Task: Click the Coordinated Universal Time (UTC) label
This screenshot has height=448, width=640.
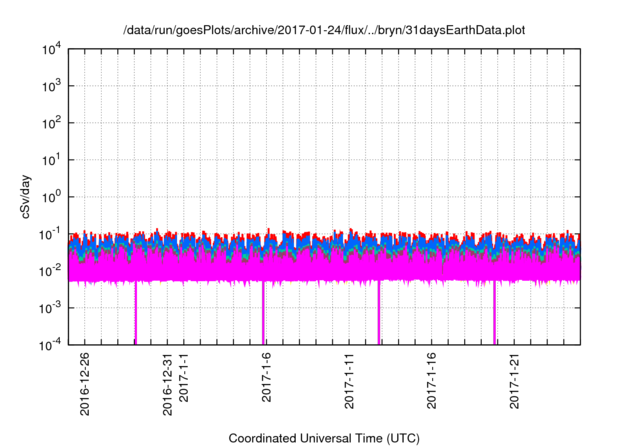Action: click(x=324, y=438)
